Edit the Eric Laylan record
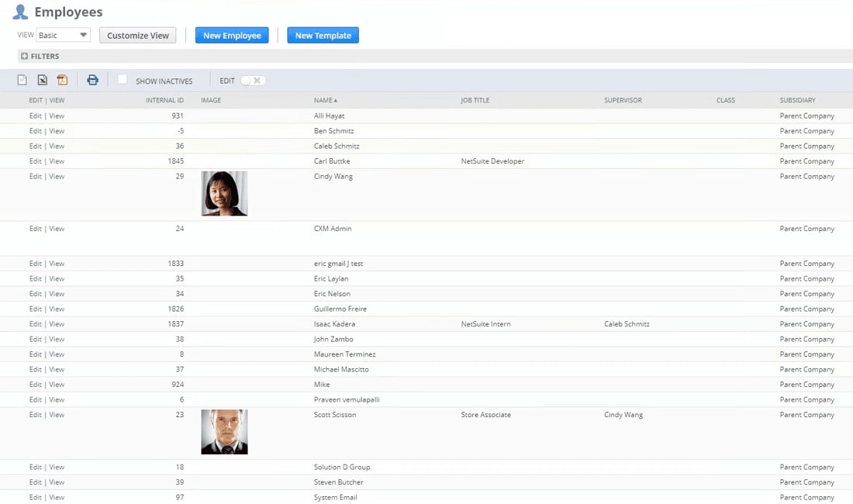 coord(36,279)
